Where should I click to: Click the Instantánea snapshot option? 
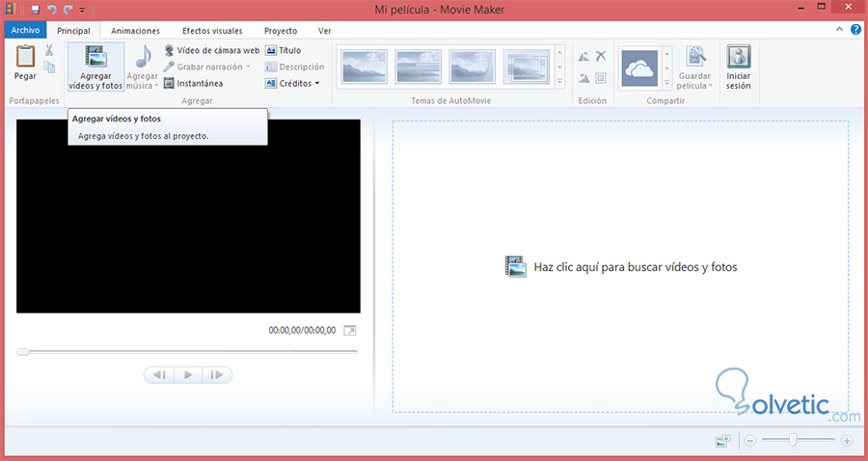[x=194, y=84]
